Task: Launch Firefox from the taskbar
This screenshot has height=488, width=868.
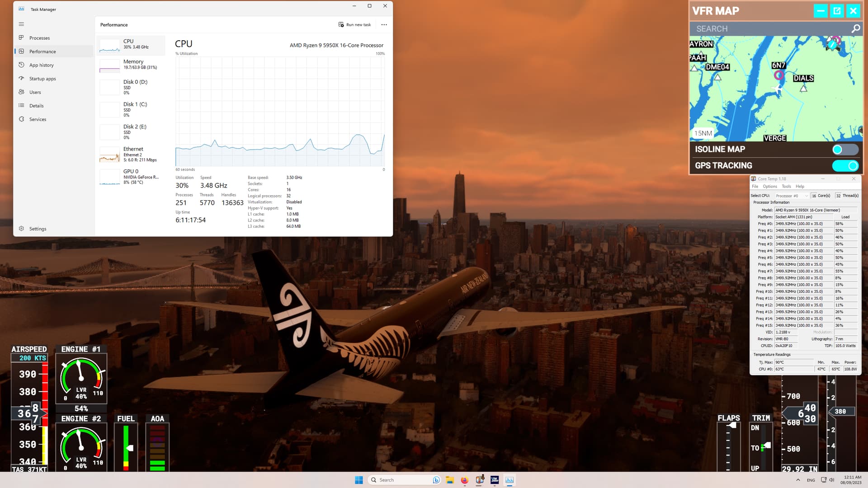Action: point(464,480)
